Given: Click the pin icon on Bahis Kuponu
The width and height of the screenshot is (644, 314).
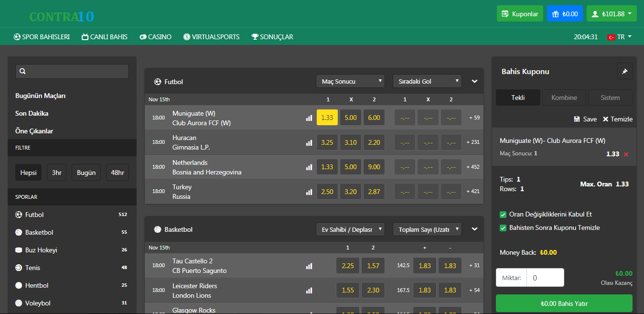Looking at the screenshot, I should 624,72.
